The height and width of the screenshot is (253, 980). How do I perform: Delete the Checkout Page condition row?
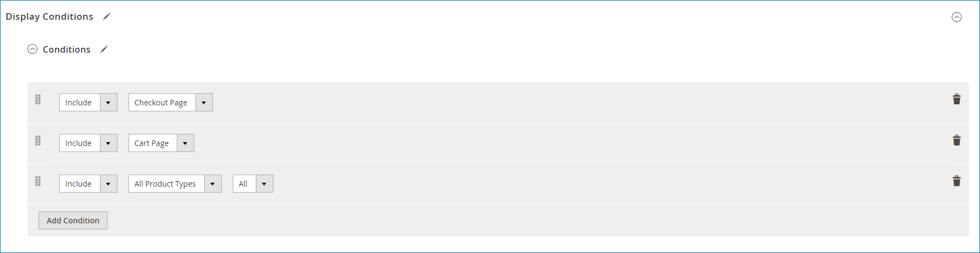[x=956, y=99]
